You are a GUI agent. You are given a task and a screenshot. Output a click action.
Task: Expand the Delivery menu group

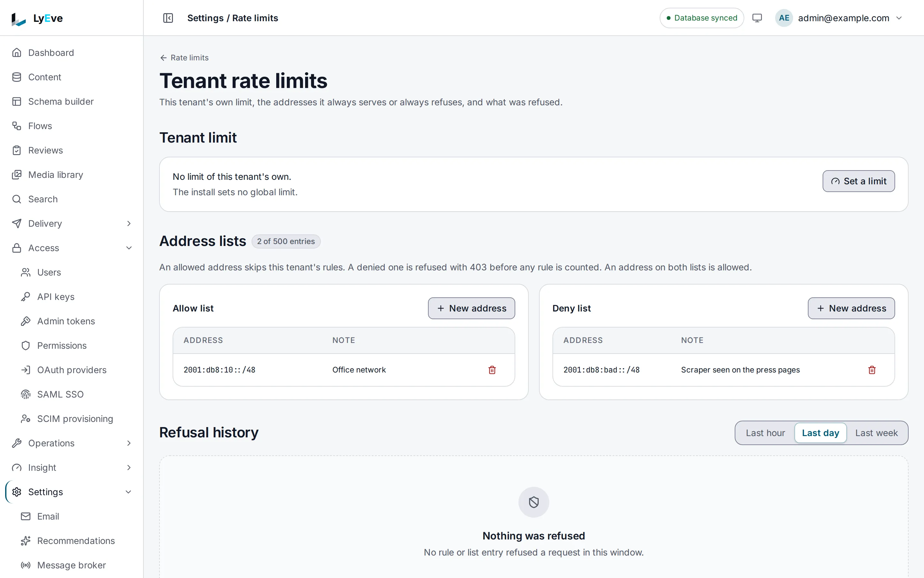point(72,223)
